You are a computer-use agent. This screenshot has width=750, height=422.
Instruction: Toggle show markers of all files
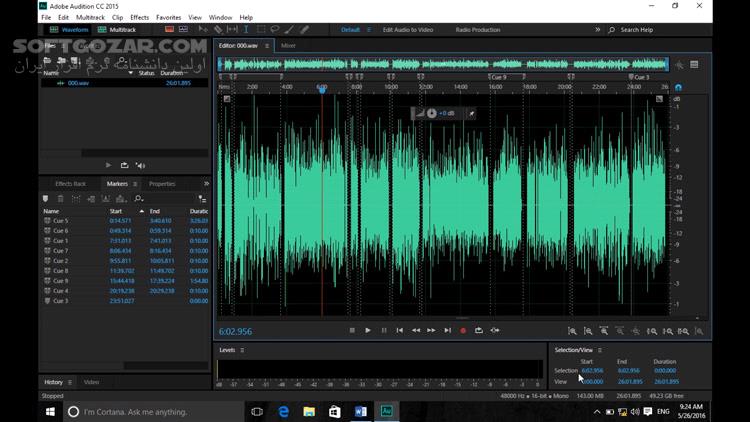pyautogui.click(x=202, y=199)
